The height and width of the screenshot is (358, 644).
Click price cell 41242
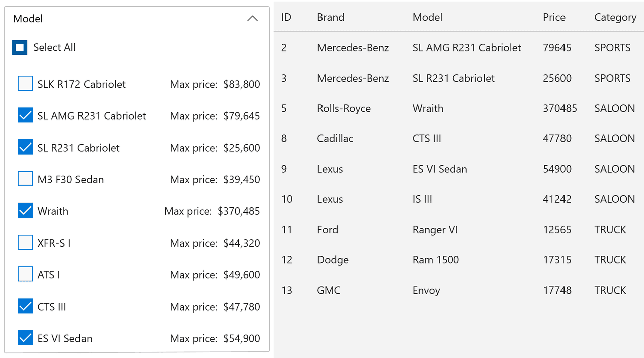click(x=557, y=199)
